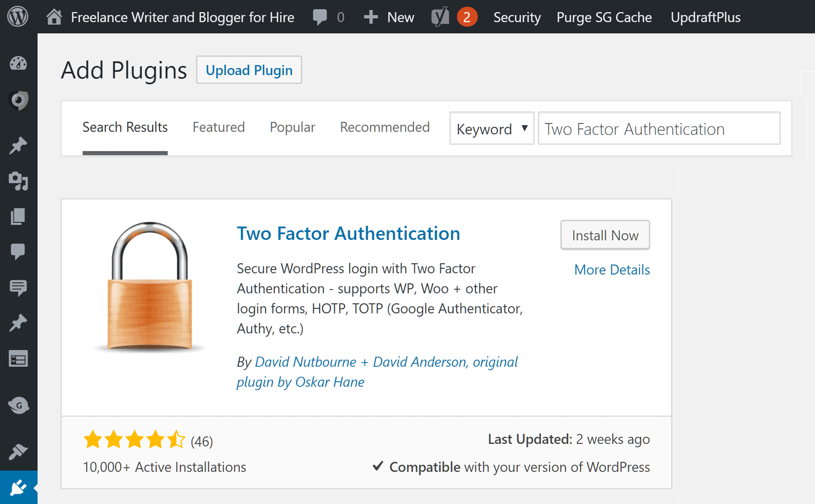Open the Security admin bar menu
815x504 pixels.
[x=517, y=17]
